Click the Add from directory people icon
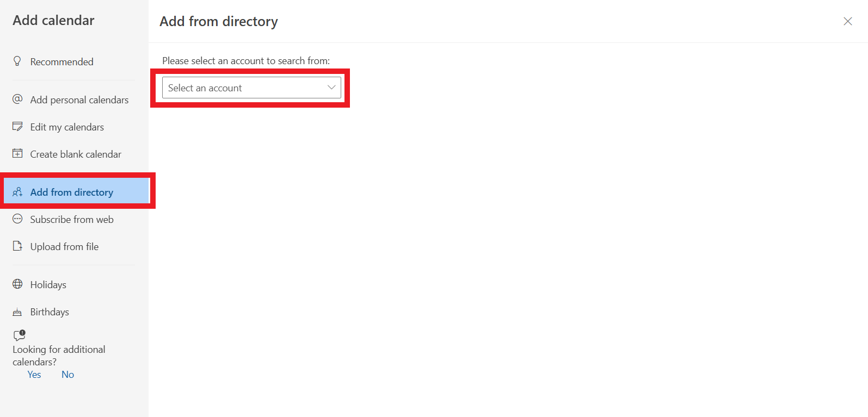The height and width of the screenshot is (417, 868). (17, 192)
